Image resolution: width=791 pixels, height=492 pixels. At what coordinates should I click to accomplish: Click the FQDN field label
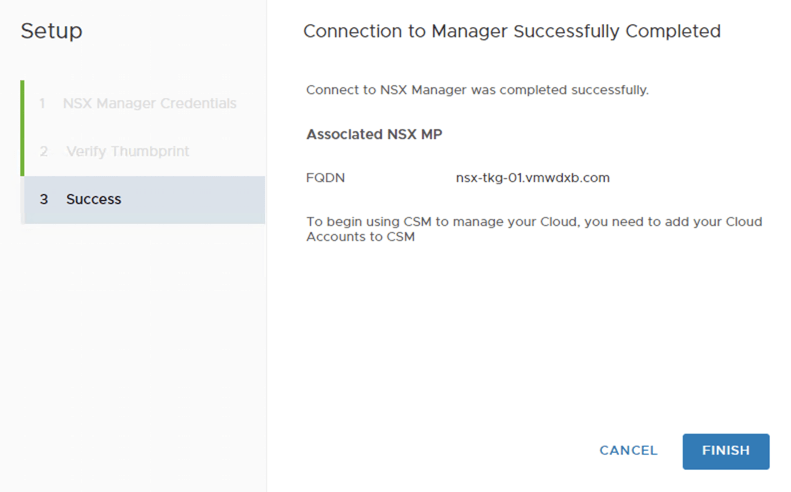click(x=325, y=178)
